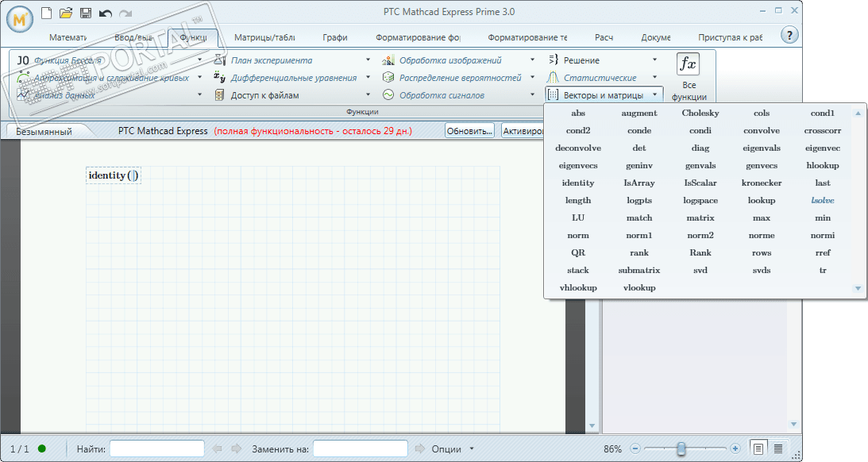This screenshot has height=462, width=868.
Task: Insert the submatrix function
Action: point(638,271)
